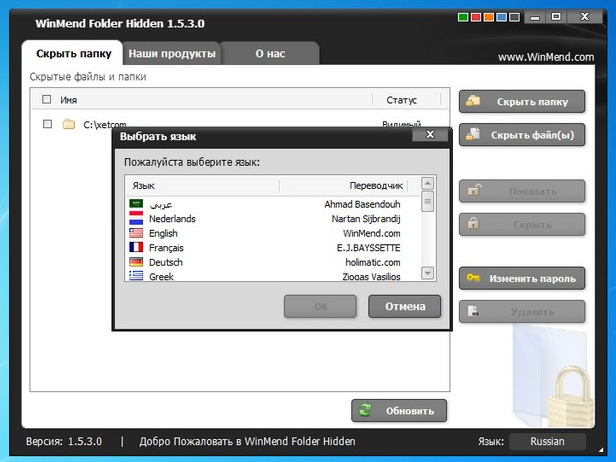Click the C:\xetcom folder icon
The width and height of the screenshot is (616, 462).
pyautogui.click(x=69, y=124)
